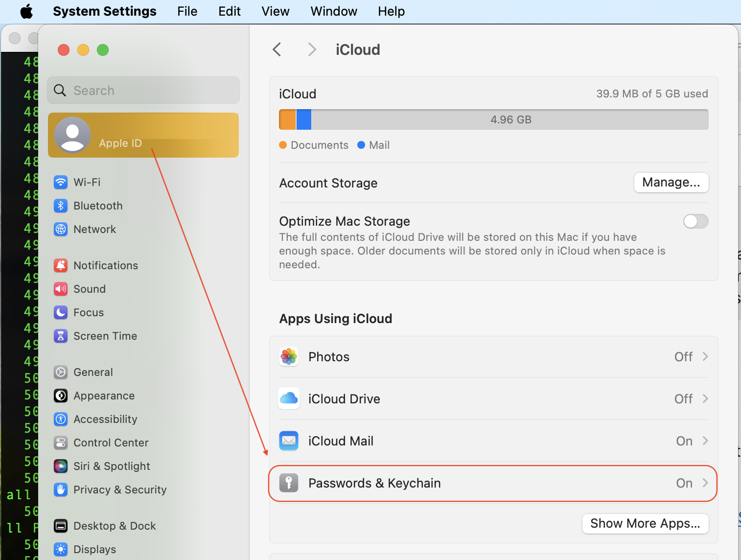The height and width of the screenshot is (560, 741).
Task: Open the View menu
Action: click(x=275, y=11)
